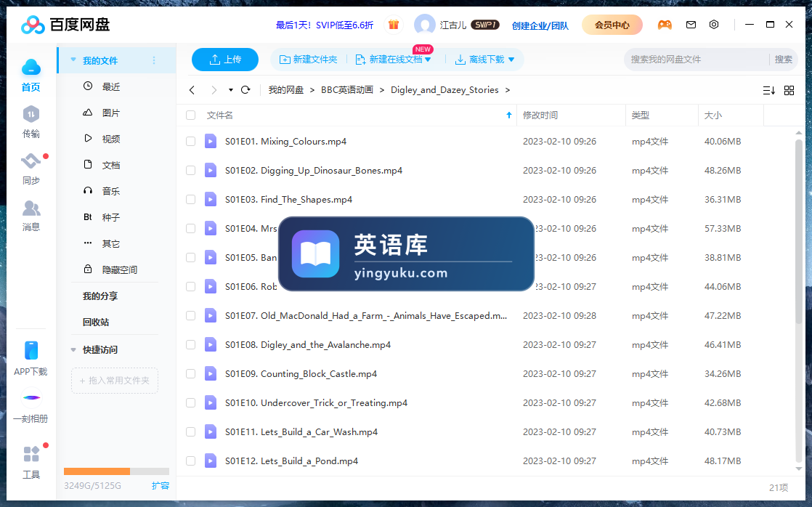Expand breadcrumb arrow after BBC英语动画
Screen dimensions: 812x507
point(381,90)
